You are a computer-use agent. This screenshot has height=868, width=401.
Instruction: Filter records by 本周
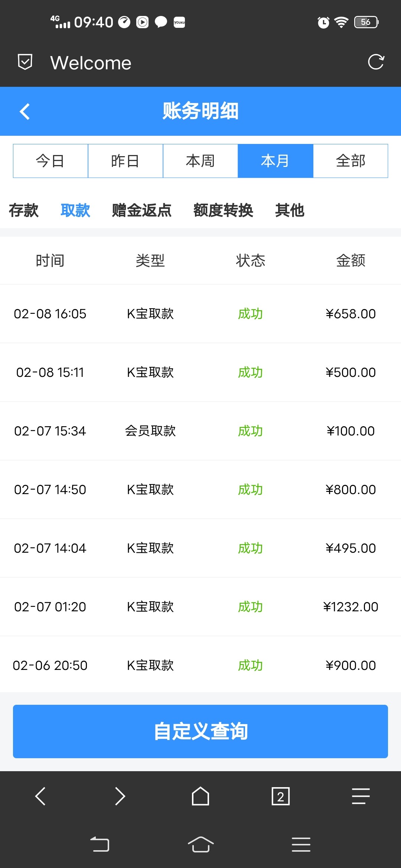tap(200, 161)
